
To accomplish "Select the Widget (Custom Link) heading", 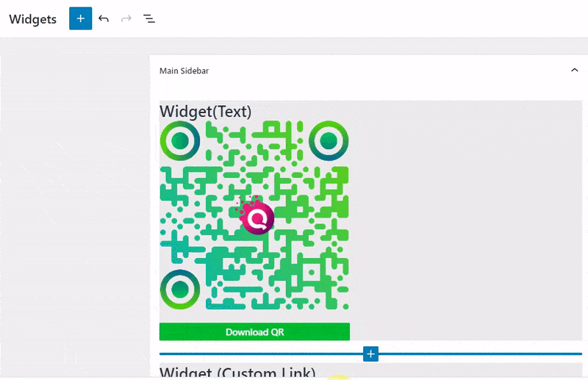I will click(237, 372).
